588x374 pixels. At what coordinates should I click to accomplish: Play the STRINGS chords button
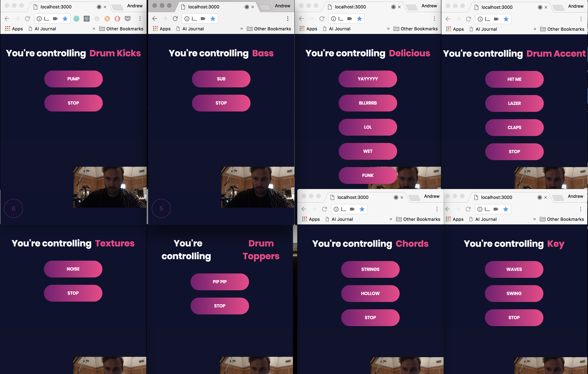(370, 269)
